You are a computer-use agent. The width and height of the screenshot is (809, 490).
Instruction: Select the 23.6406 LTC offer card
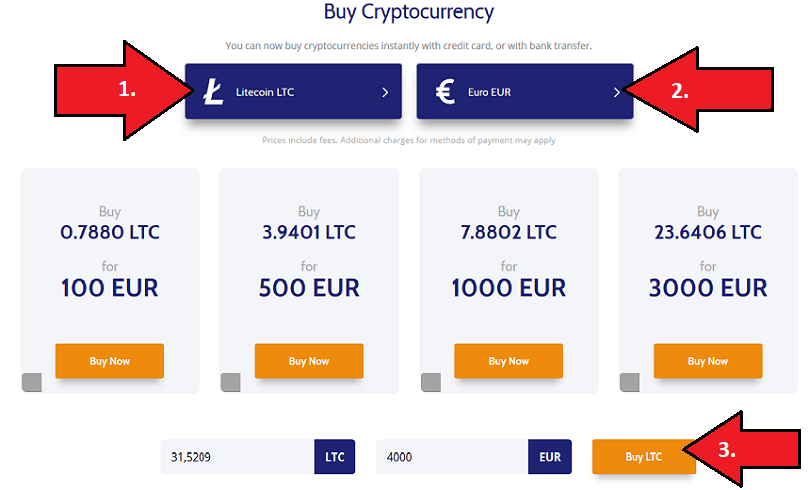pyautogui.click(x=708, y=281)
